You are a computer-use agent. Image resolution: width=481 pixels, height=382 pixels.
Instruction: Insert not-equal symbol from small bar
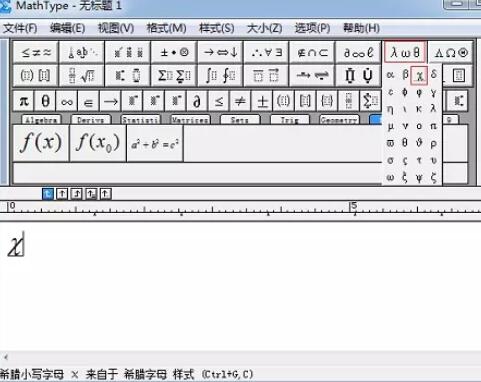(240, 101)
